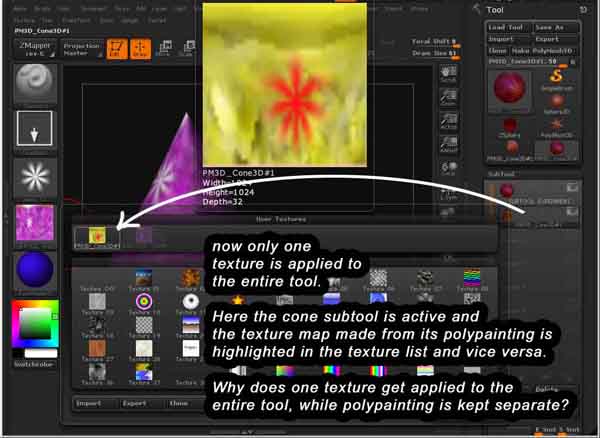Click the Local transform icon on right shelf
The image size is (600, 438).
[x=448, y=168]
